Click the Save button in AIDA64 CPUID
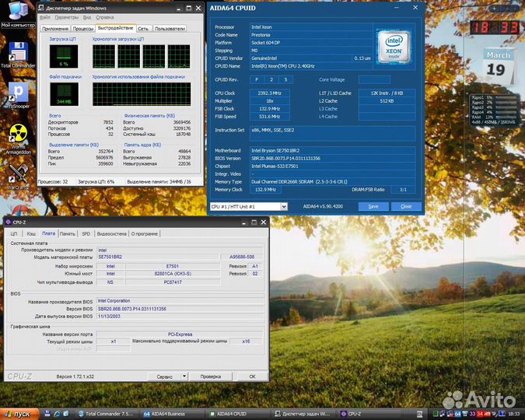525x420 pixels. [x=373, y=206]
